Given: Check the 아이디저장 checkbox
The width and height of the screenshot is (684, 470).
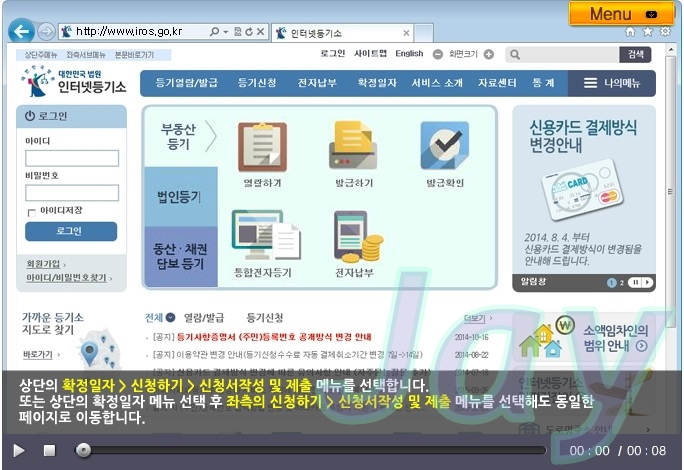Looking at the screenshot, I should [31, 213].
